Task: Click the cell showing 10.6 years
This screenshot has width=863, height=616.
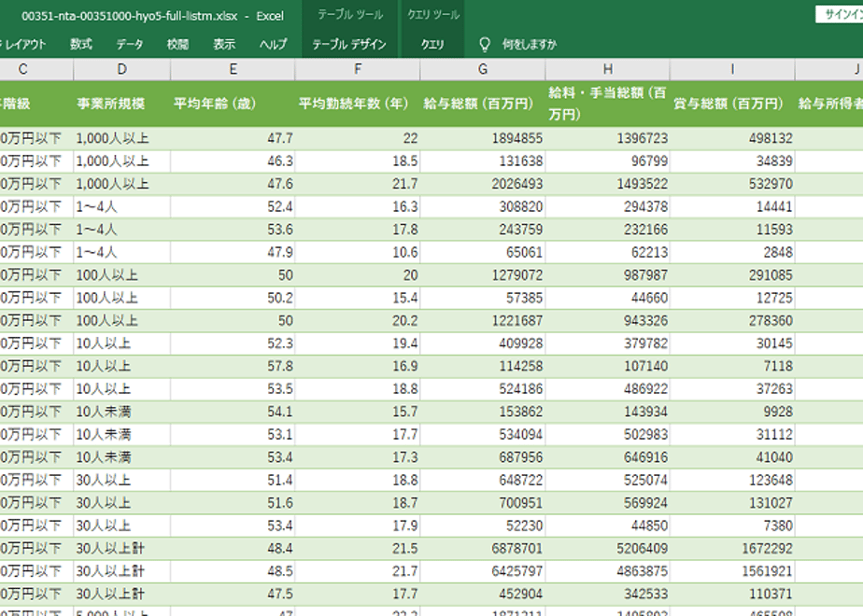Action: coord(358,252)
